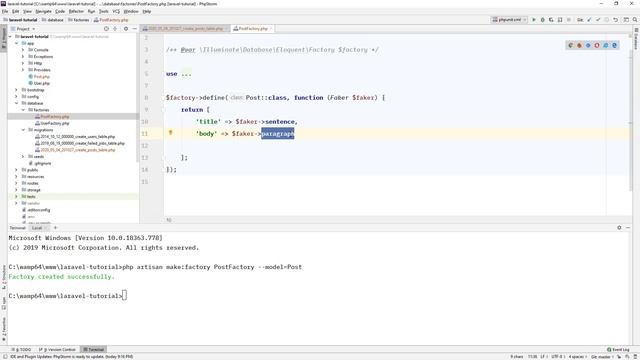This screenshot has height=360, width=640.
Task: Open the phpunit.xml run configuration dropdown
Action: (x=509, y=20)
